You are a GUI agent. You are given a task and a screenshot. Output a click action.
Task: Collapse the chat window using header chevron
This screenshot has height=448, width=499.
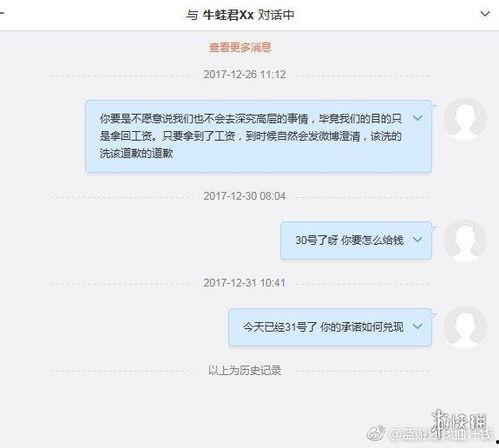(485, 14)
